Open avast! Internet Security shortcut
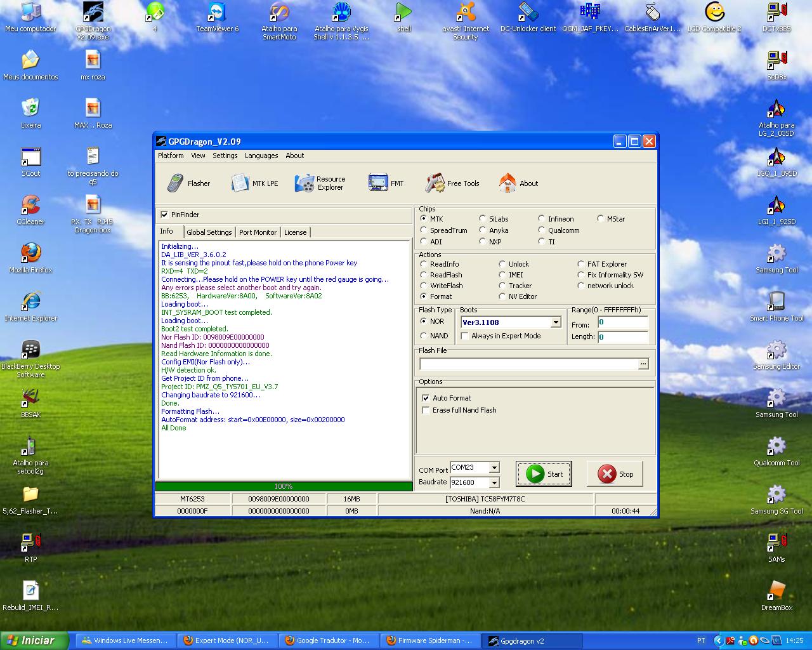The image size is (812, 650). (466, 21)
